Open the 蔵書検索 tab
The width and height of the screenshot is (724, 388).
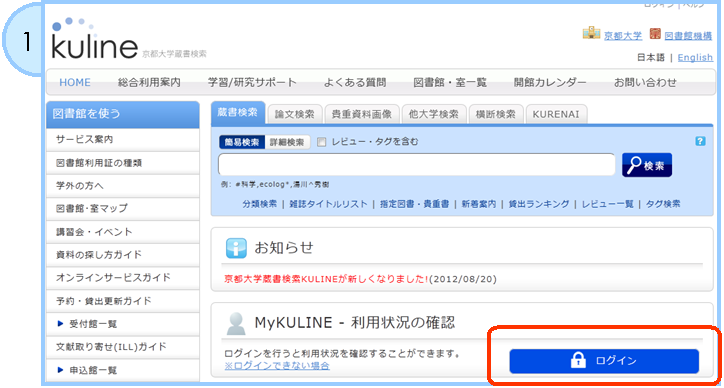click(x=238, y=113)
